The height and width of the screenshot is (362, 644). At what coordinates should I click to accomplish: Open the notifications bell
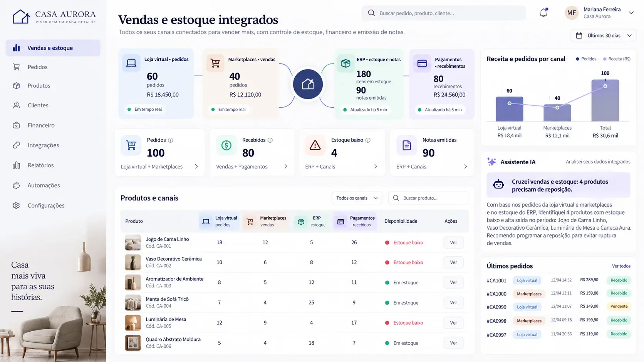tap(543, 13)
